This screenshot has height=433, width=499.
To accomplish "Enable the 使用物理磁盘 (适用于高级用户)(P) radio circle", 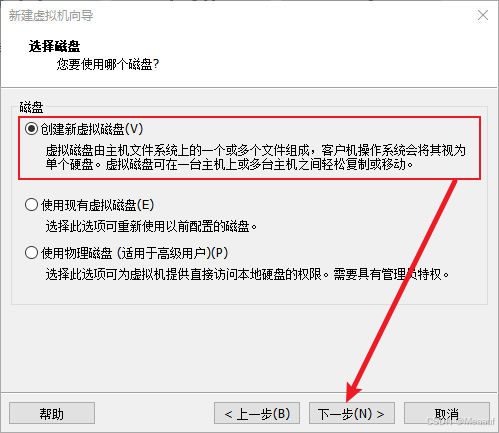I will pos(31,253).
